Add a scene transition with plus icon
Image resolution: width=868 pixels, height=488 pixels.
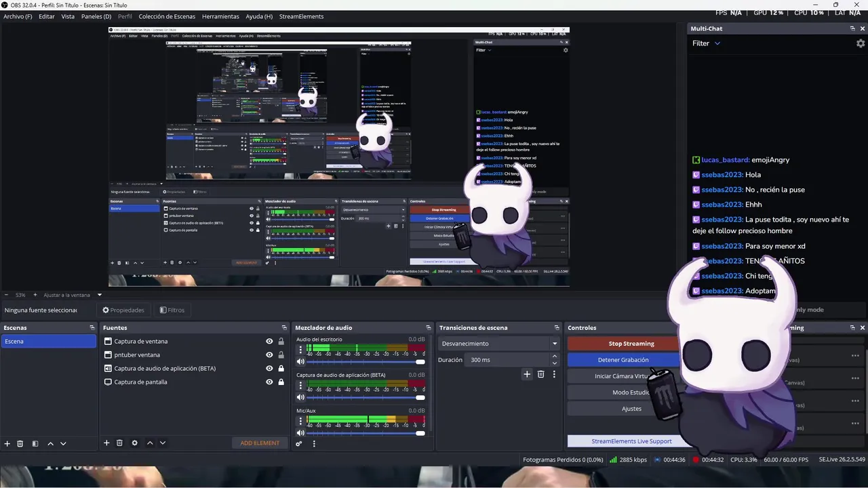(527, 373)
